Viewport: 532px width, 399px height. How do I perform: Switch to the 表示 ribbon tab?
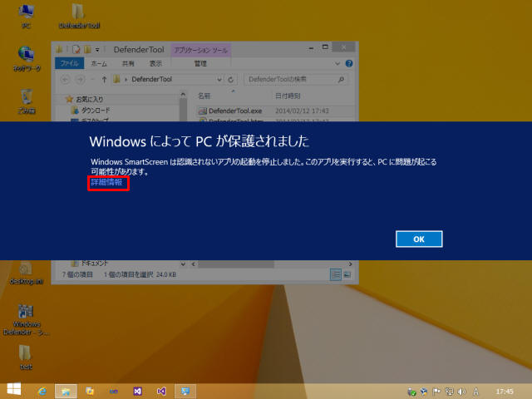[155, 63]
